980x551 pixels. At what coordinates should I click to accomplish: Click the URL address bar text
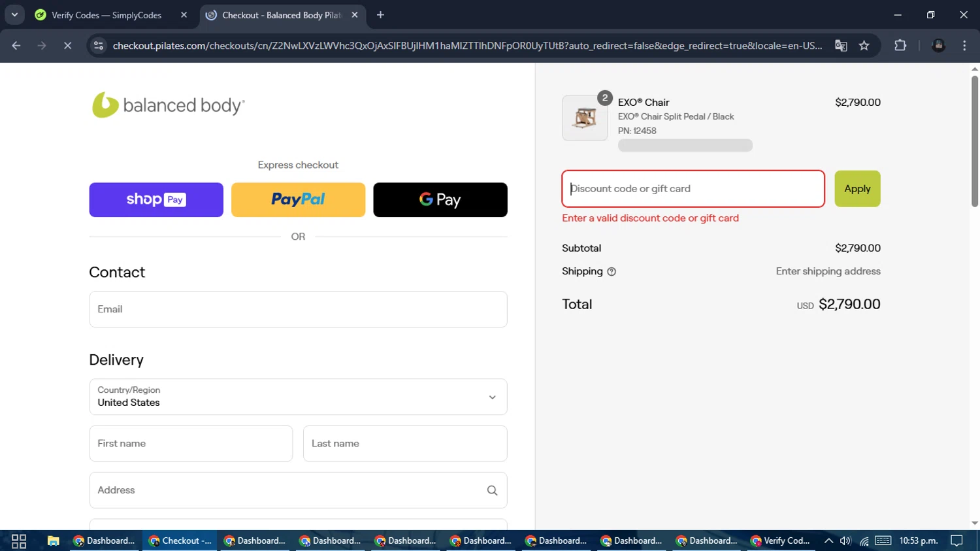(x=467, y=46)
